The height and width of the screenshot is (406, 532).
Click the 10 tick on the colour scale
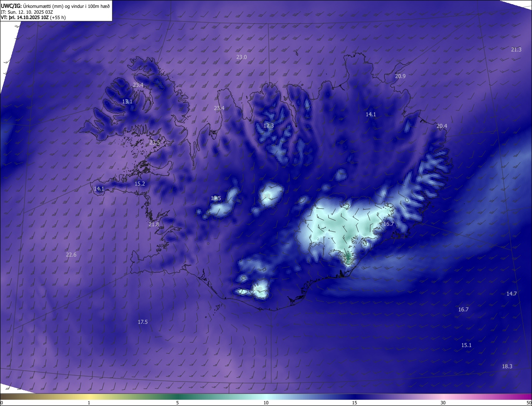(x=266, y=403)
